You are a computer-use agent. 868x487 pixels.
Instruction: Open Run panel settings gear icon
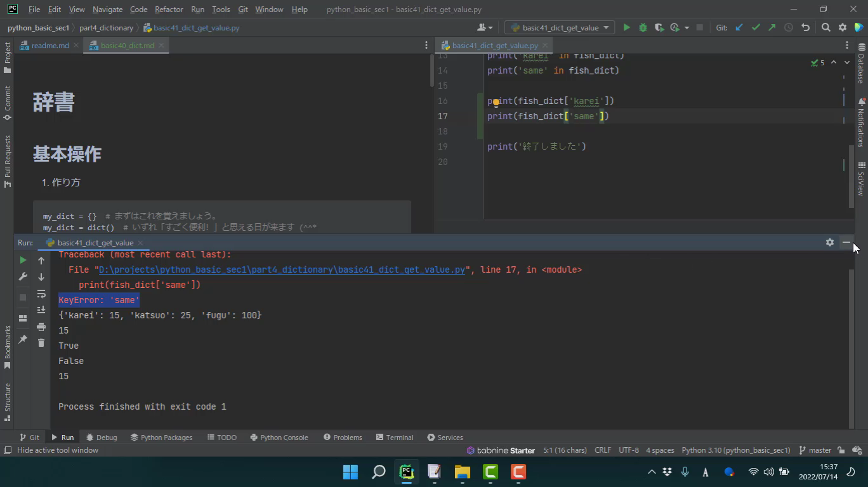coord(829,242)
